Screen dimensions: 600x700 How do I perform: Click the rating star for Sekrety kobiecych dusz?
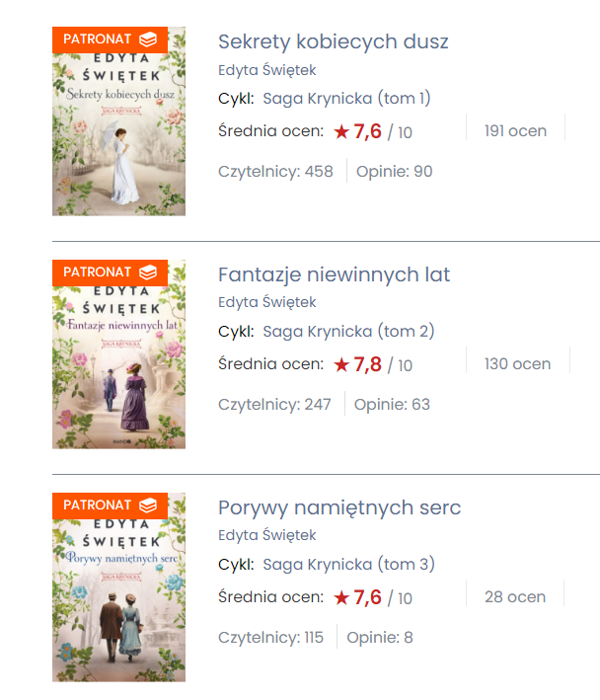coord(341,131)
